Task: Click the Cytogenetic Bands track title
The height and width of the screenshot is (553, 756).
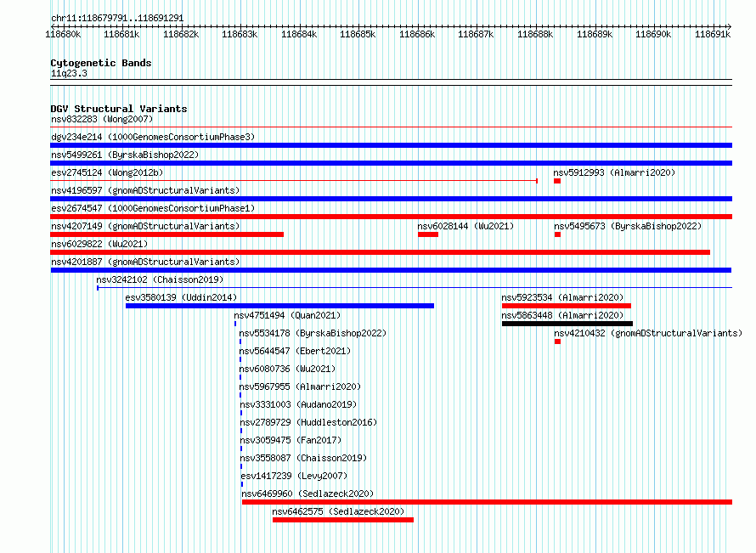Action: pyautogui.click(x=101, y=63)
